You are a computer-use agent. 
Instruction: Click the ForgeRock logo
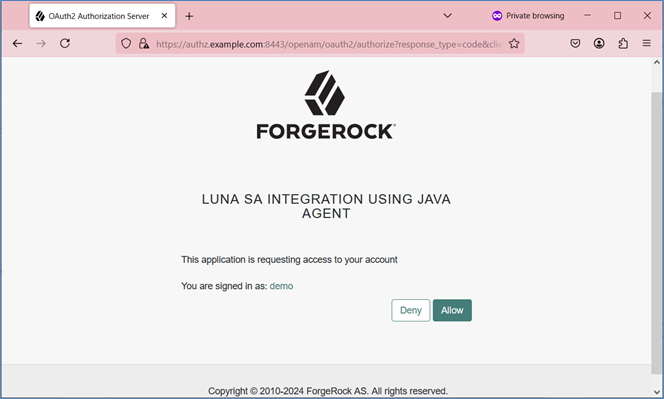(x=326, y=105)
